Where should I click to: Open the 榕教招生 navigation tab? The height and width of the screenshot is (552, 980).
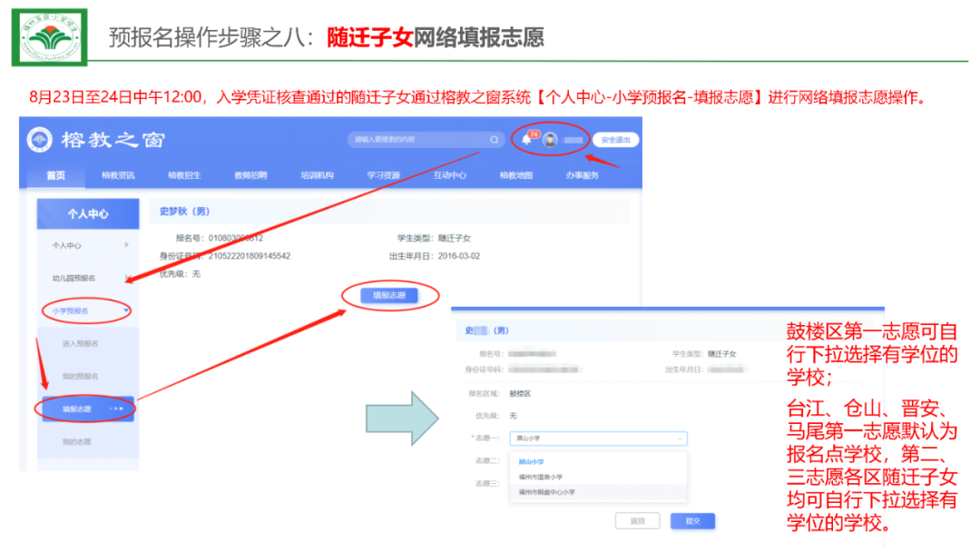(x=184, y=175)
